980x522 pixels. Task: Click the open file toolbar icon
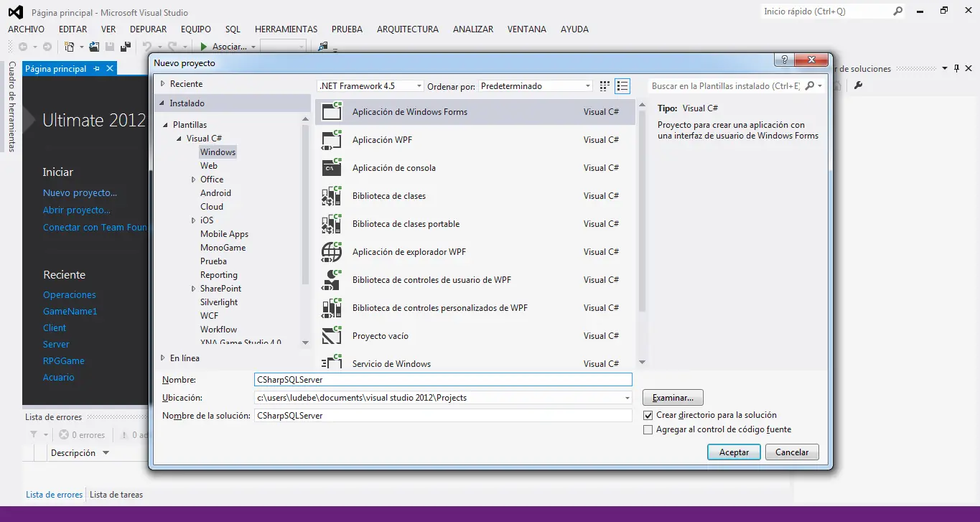pyautogui.click(x=93, y=47)
